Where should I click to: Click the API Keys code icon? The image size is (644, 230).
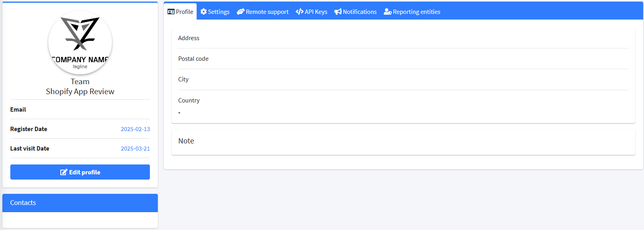[x=299, y=12]
